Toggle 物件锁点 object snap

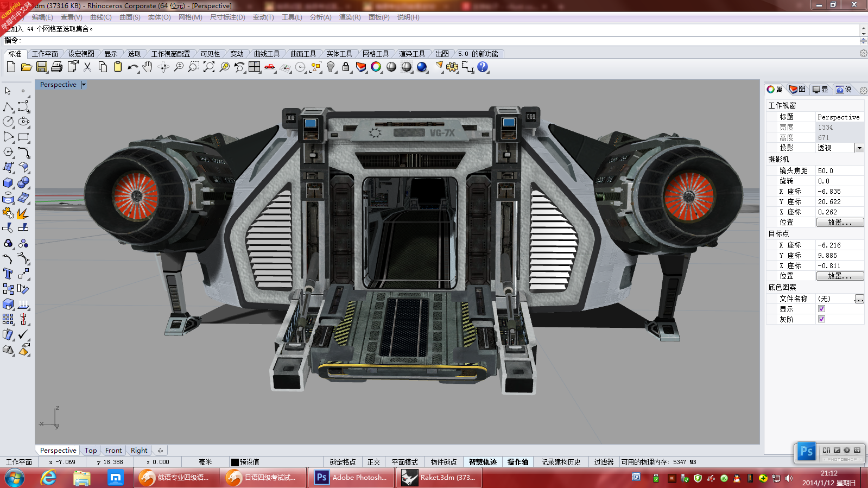pos(443,462)
